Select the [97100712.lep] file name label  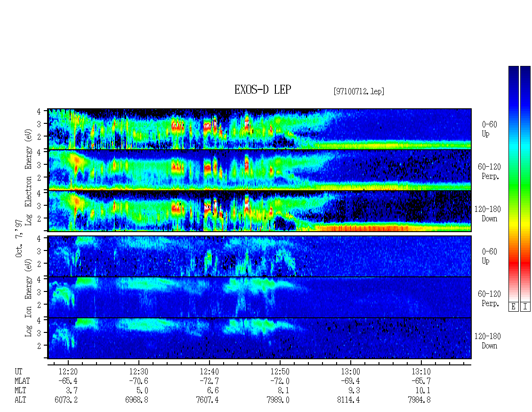point(359,91)
